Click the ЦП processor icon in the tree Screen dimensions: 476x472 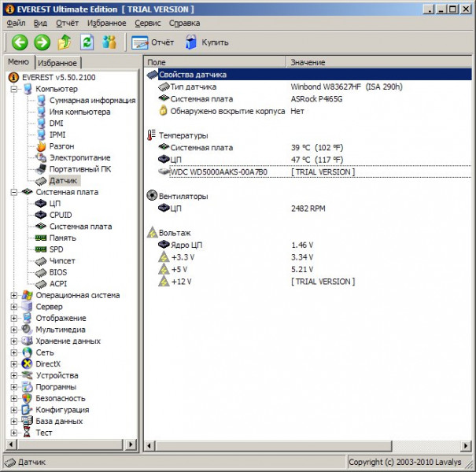[41, 204]
